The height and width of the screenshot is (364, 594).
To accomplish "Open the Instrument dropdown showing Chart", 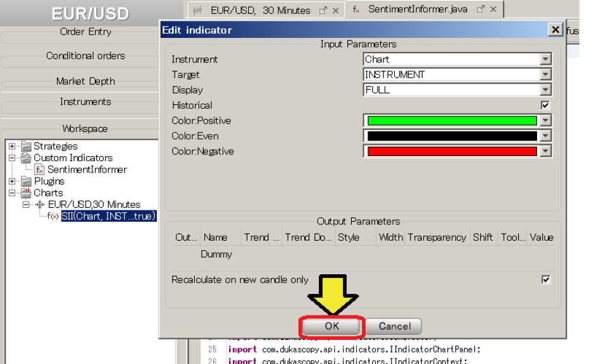I will (x=545, y=59).
